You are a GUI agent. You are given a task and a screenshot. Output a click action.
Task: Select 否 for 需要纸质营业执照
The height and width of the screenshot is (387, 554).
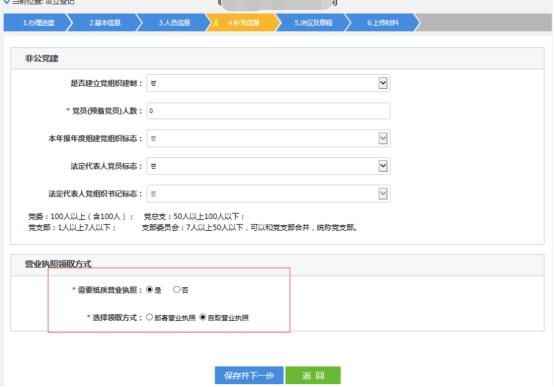(x=177, y=290)
